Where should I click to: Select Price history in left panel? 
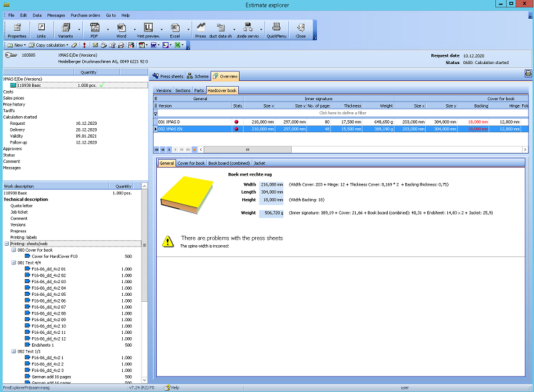coord(14,105)
